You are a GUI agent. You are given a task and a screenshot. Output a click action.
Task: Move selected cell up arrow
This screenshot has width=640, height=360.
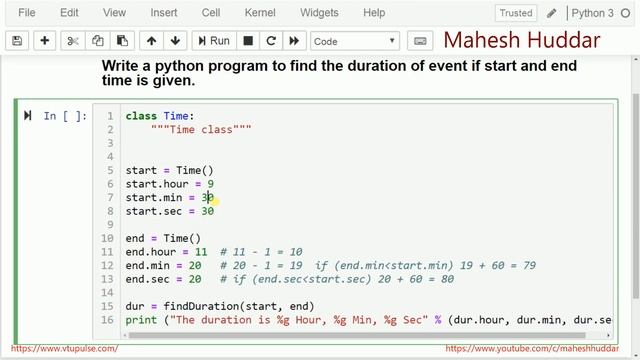[x=151, y=41]
